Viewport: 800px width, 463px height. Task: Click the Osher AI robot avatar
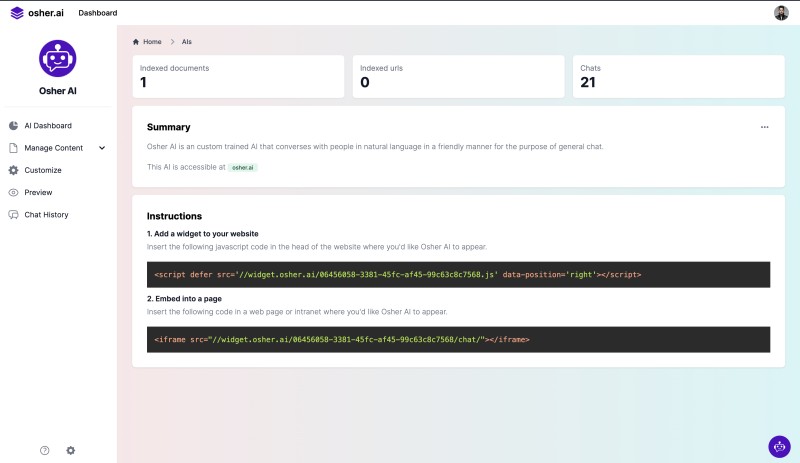pyautogui.click(x=58, y=58)
